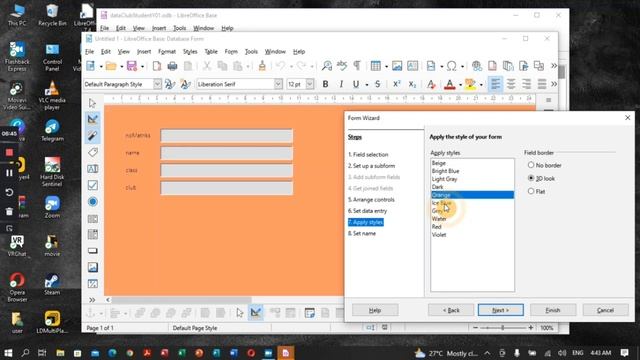Image resolution: width=640 pixels, height=360 pixels.
Task: Open taskbar Search
Action: click(25, 353)
